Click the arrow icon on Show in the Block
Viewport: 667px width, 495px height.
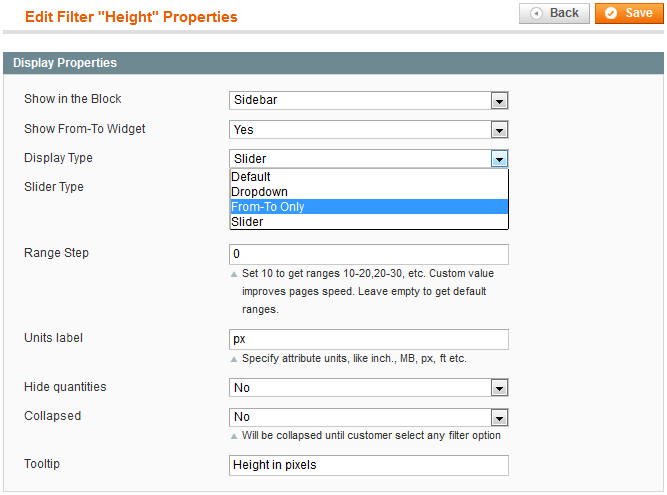pos(500,101)
